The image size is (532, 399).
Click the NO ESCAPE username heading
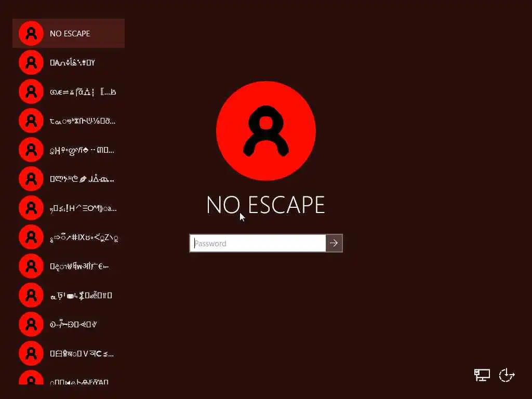(265, 205)
